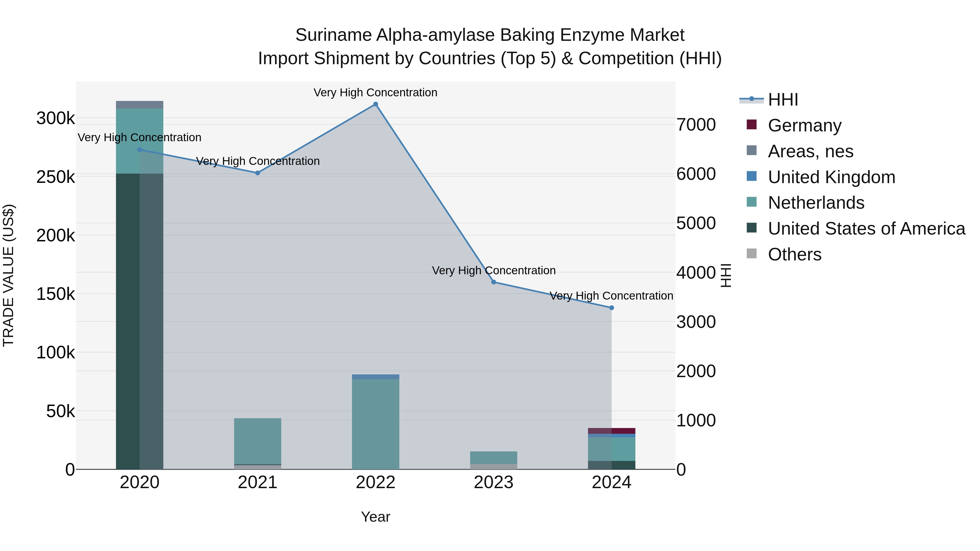Click the 2000 HHI axis tick label
980x551 pixels.
click(x=696, y=371)
